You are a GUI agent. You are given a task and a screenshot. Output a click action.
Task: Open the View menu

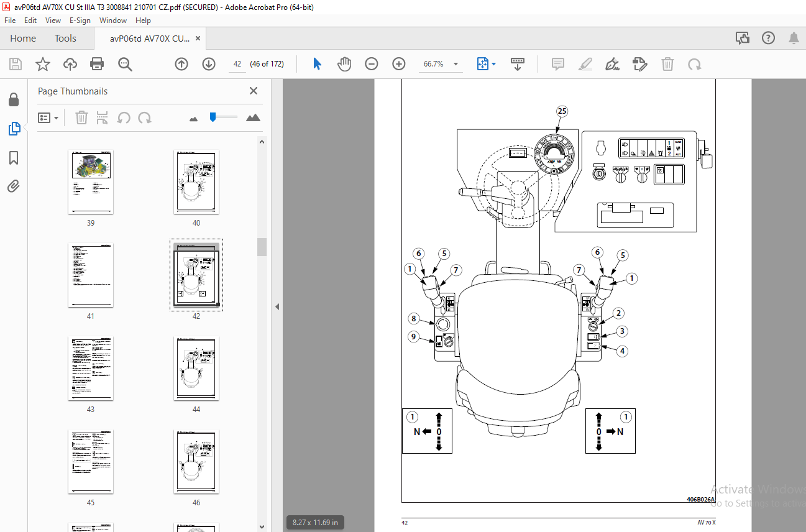pos(53,21)
